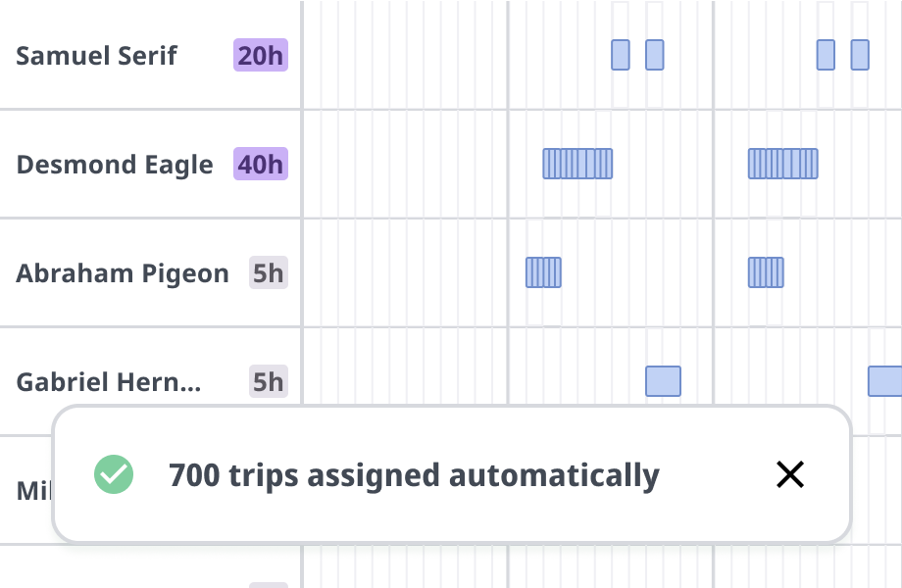Dismiss the trips assigned notification
902x588 pixels.
coord(790,474)
